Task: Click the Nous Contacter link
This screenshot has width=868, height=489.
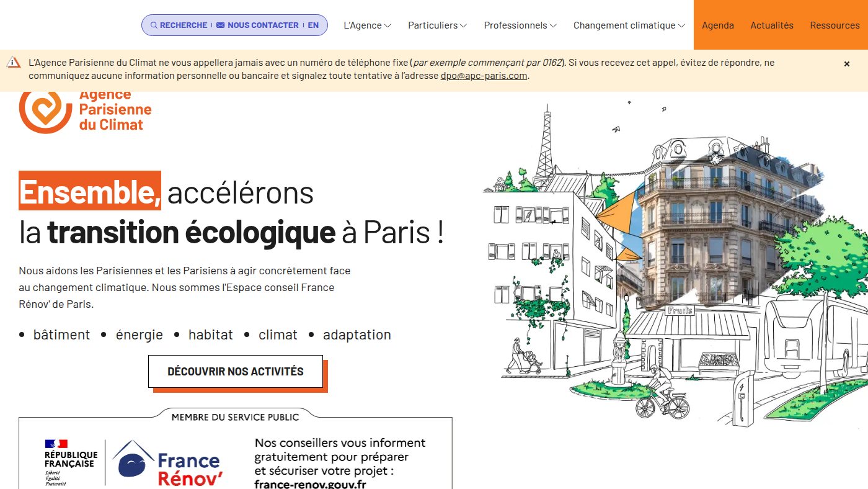Action: (x=257, y=25)
